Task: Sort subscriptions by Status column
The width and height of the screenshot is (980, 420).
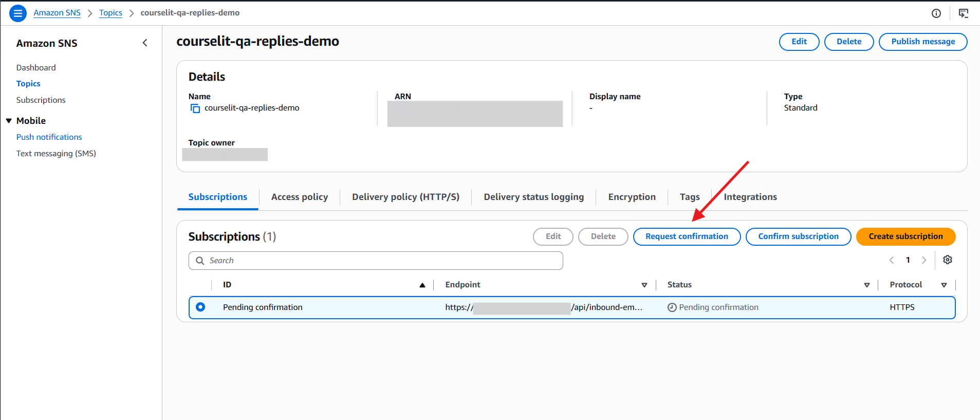Action: coord(866,285)
